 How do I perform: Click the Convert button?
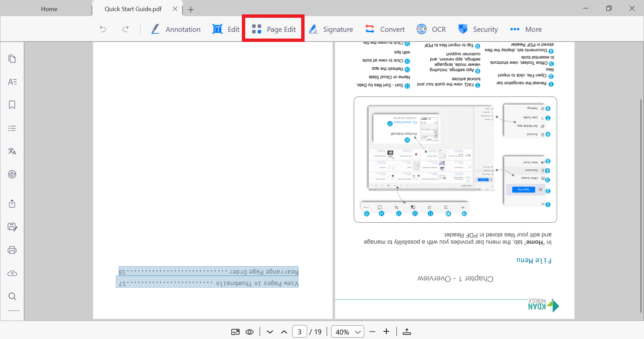[x=385, y=30]
